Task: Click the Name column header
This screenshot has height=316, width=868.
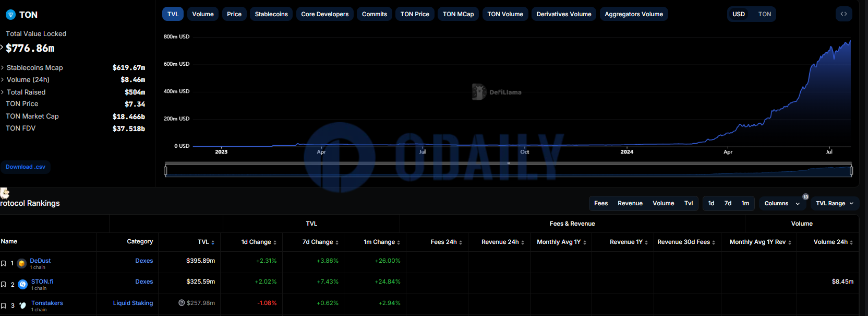Action: tap(9, 241)
